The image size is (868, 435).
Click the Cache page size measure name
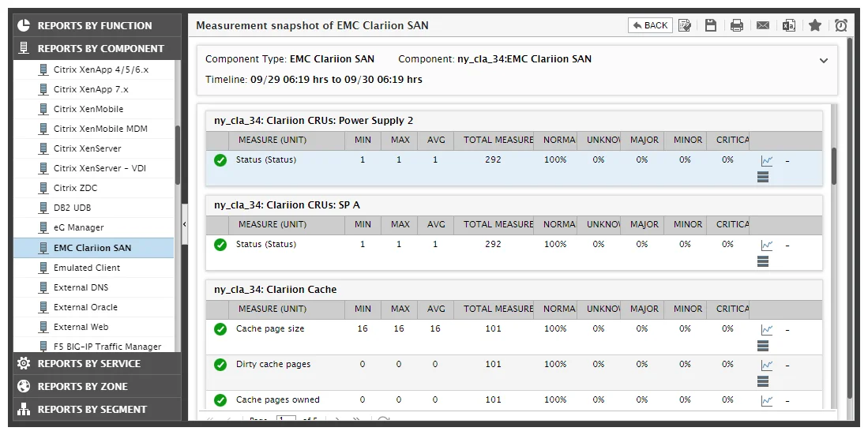coord(270,328)
